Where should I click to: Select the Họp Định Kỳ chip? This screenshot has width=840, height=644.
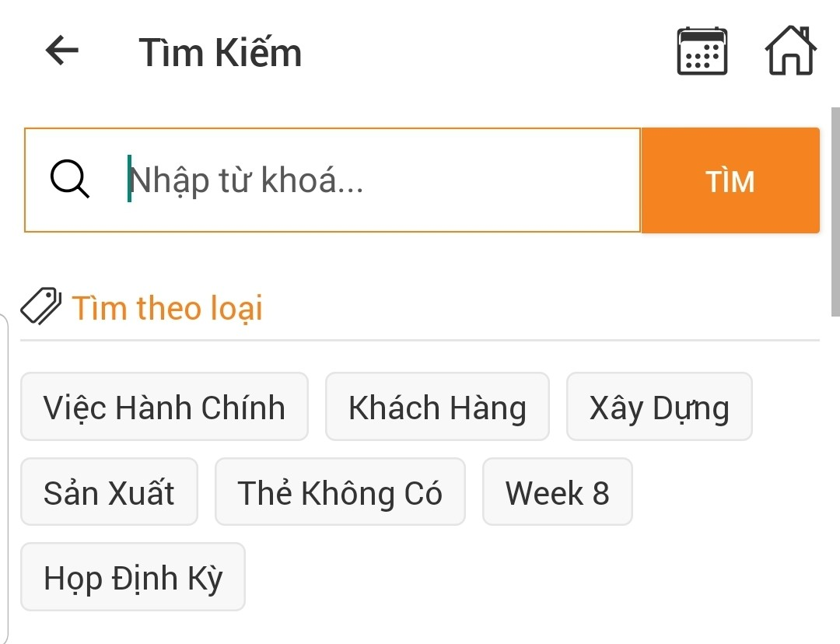[132, 576]
